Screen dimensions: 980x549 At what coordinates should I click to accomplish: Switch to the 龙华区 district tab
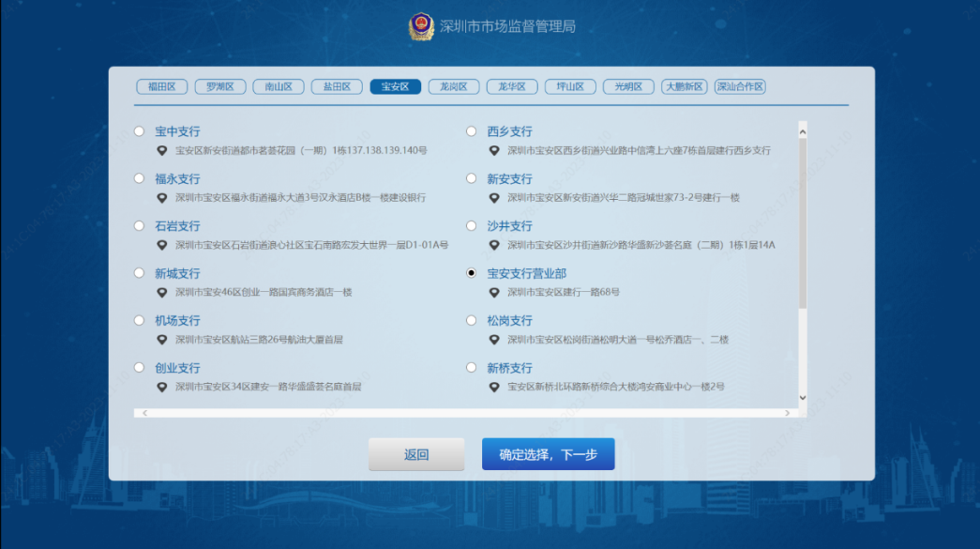click(512, 87)
